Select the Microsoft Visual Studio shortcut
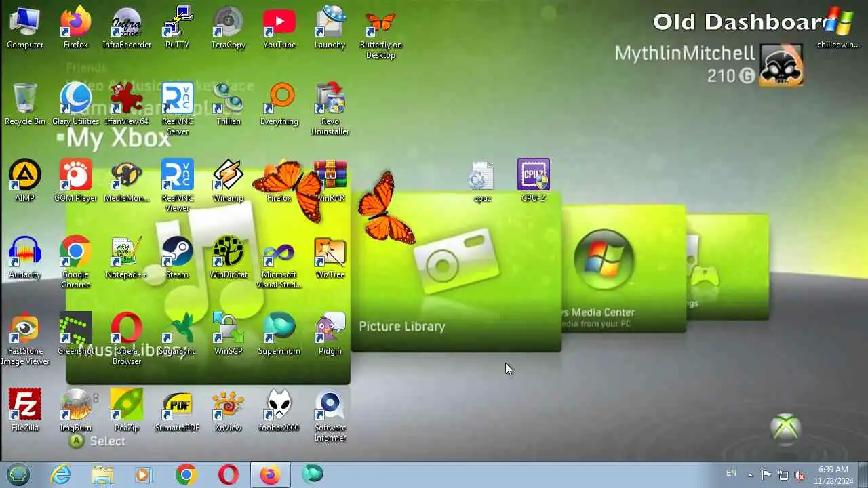 279,262
